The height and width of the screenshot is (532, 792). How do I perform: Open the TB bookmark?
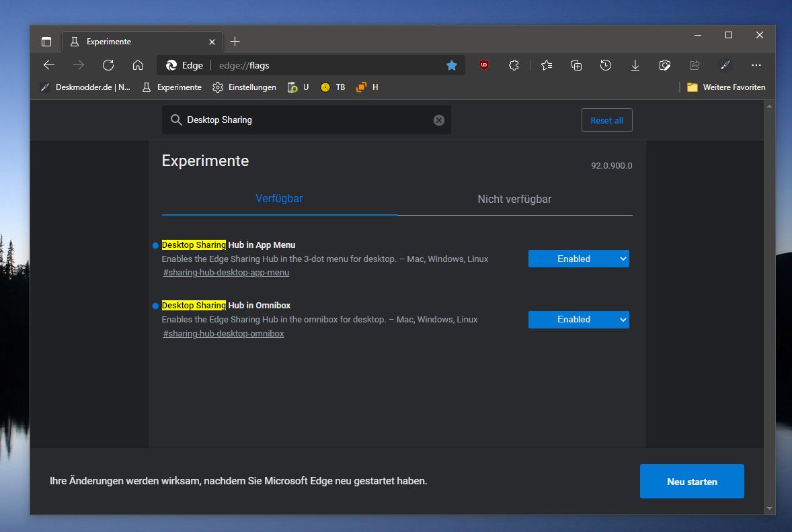(333, 87)
